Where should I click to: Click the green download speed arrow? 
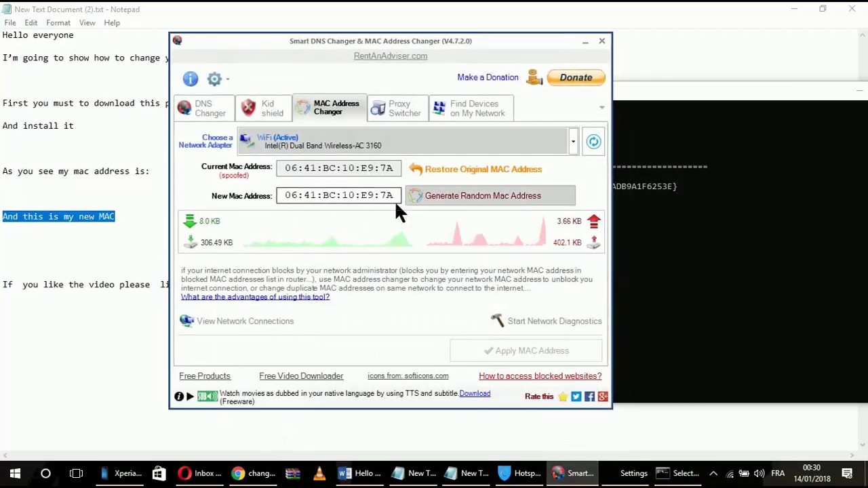pyautogui.click(x=189, y=221)
